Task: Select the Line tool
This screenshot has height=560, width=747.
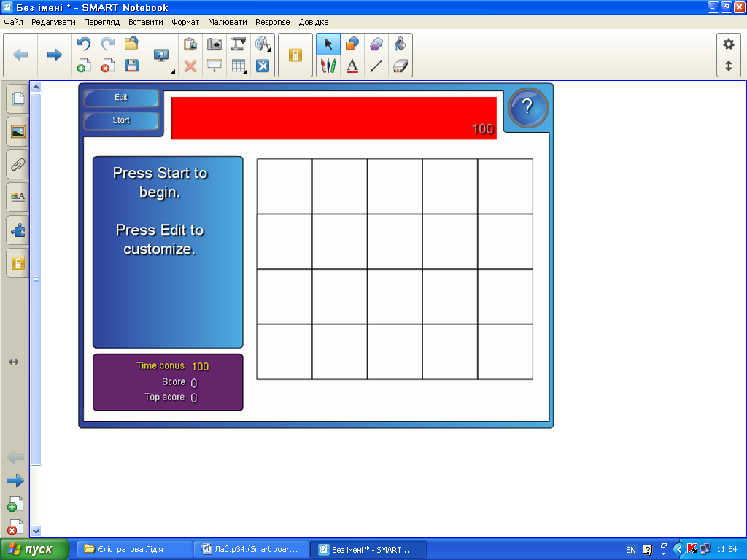Action: 376,66
